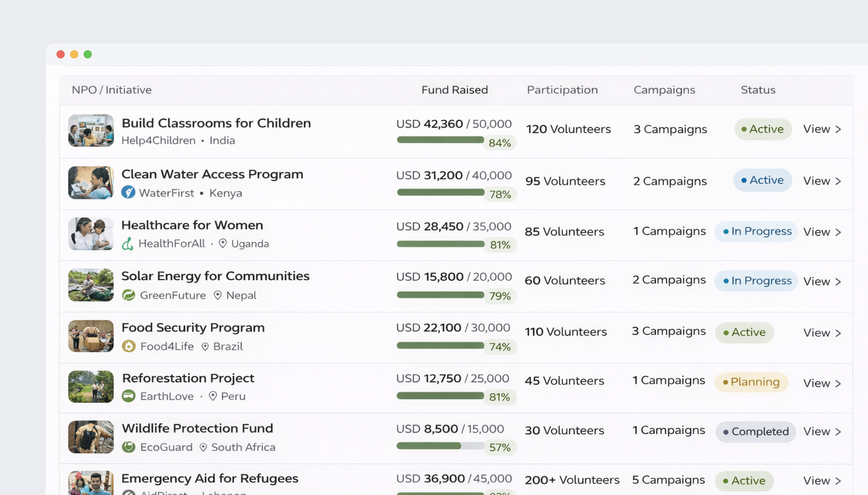Click the Status column header
The image size is (868, 495).
(758, 90)
